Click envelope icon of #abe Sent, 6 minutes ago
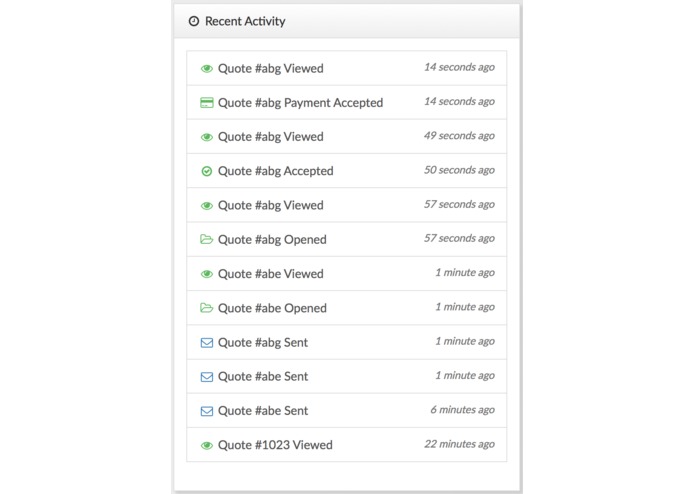 pos(207,411)
